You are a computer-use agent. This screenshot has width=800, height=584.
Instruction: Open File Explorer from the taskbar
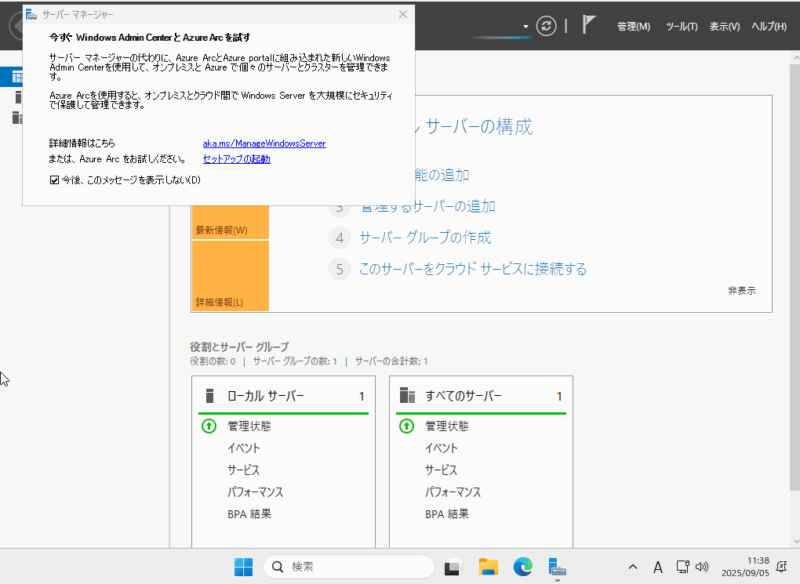488,567
